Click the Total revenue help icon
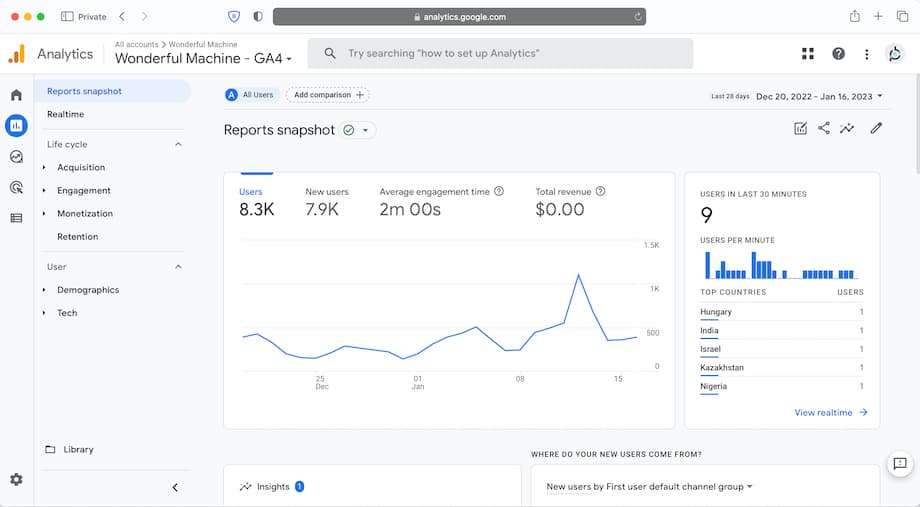The image size is (920, 507). coord(600,191)
